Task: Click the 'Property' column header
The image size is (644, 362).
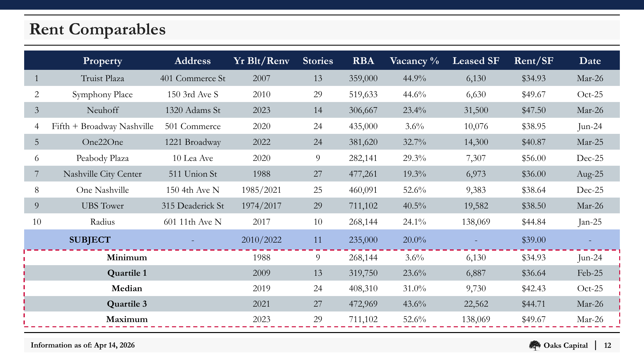Action: click(x=102, y=61)
